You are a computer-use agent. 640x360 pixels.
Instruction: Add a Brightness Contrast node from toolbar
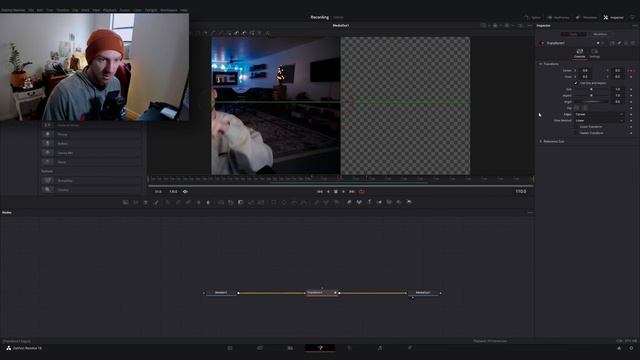pos(199,202)
